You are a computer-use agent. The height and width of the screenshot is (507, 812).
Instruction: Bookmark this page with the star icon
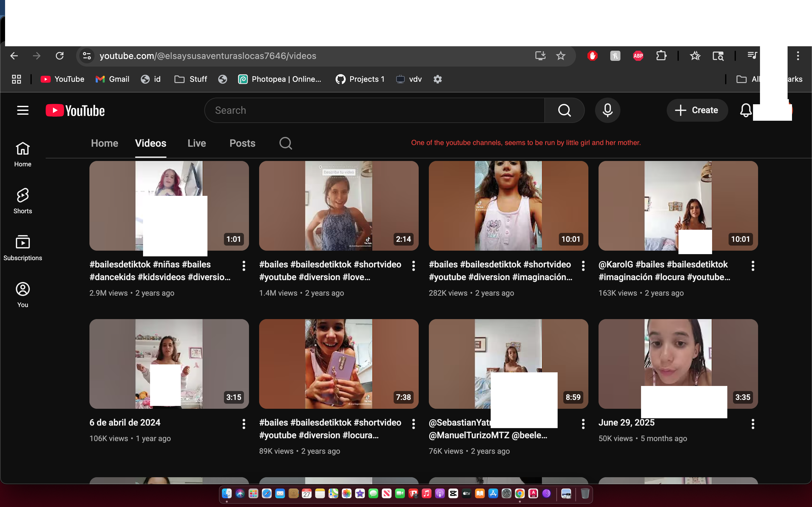coord(561,56)
